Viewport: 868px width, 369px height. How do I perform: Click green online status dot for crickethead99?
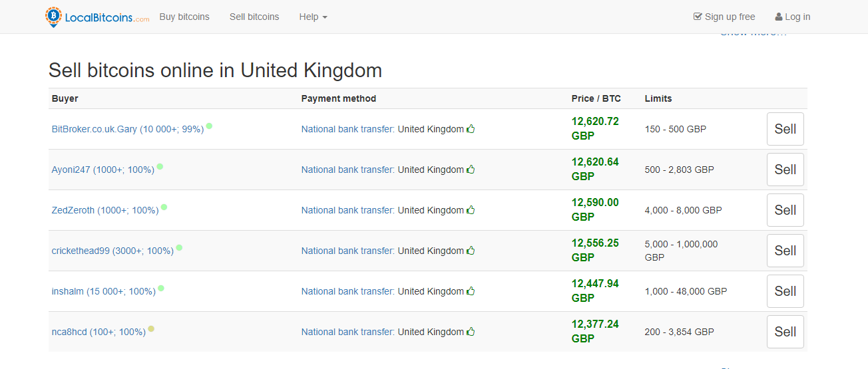click(179, 247)
